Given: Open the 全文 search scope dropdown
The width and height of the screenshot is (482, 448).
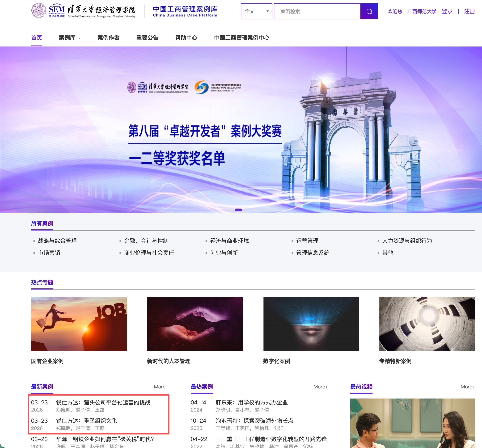Looking at the screenshot, I should [256, 11].
